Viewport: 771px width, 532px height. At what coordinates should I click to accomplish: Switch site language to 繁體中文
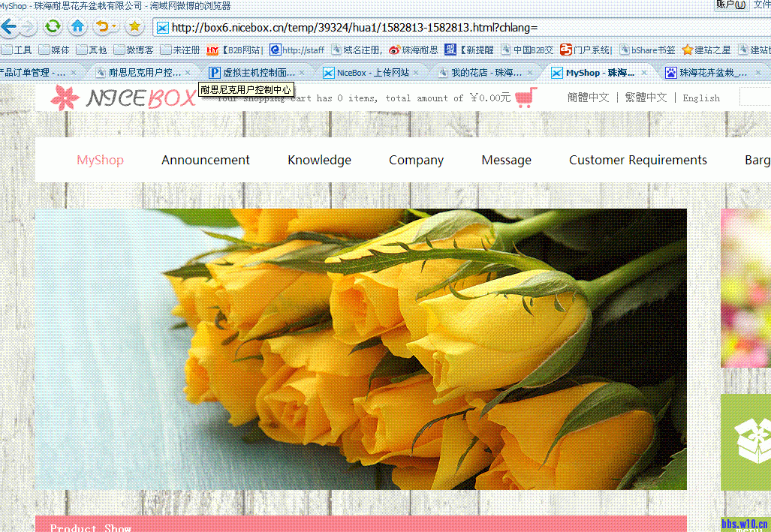coord(645,98)
